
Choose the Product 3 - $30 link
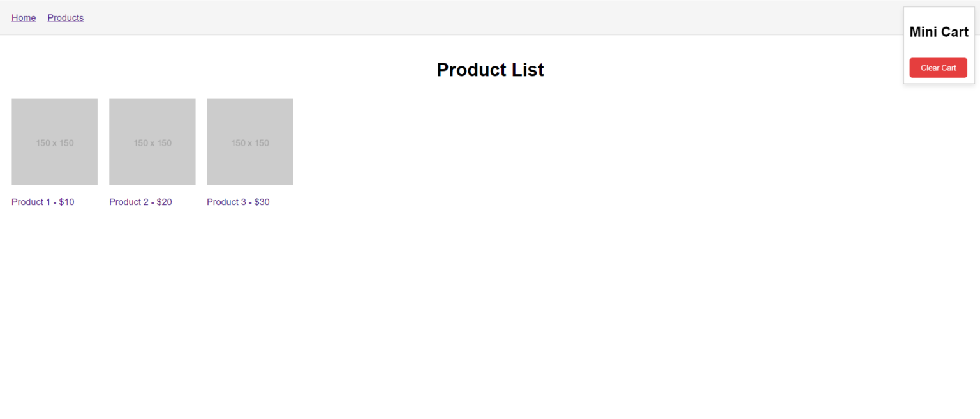[x=238, y=202]
